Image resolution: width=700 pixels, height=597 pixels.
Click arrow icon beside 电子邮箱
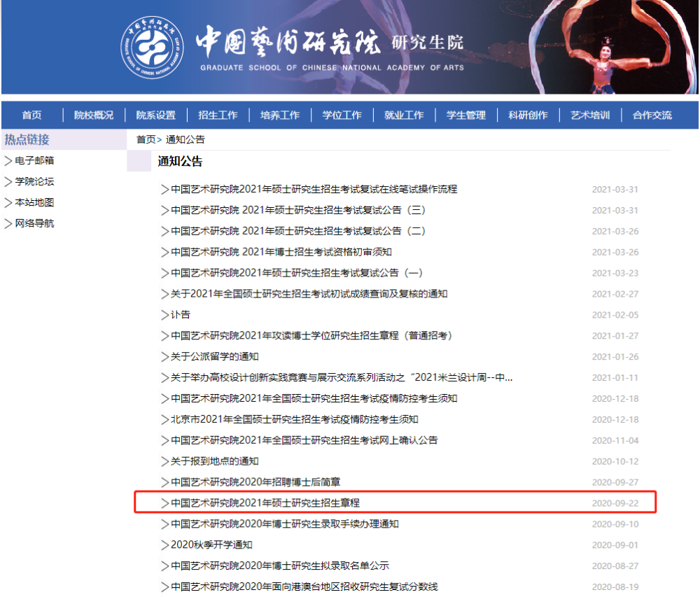pos(8,161)
